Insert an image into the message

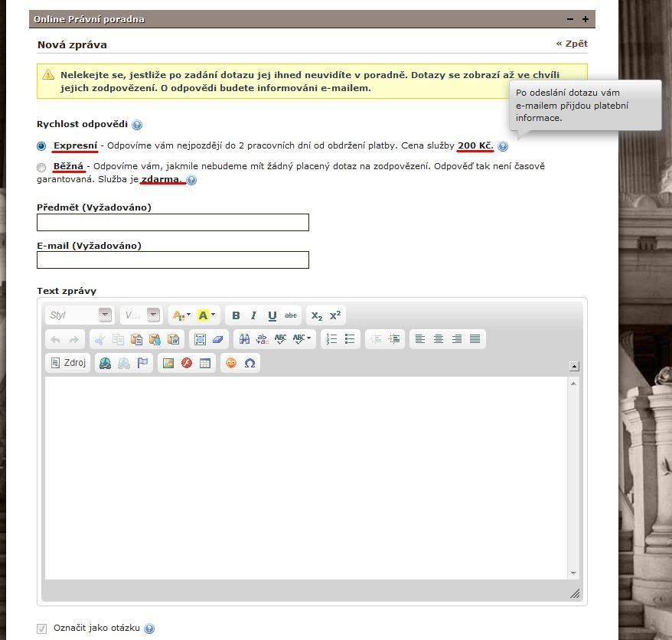point(168,364)
